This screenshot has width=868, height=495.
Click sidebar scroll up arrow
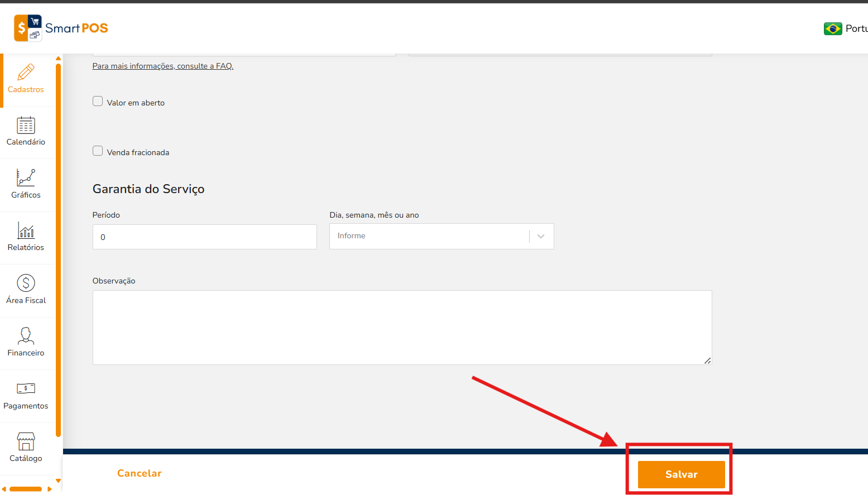click(x=58, y=59)
